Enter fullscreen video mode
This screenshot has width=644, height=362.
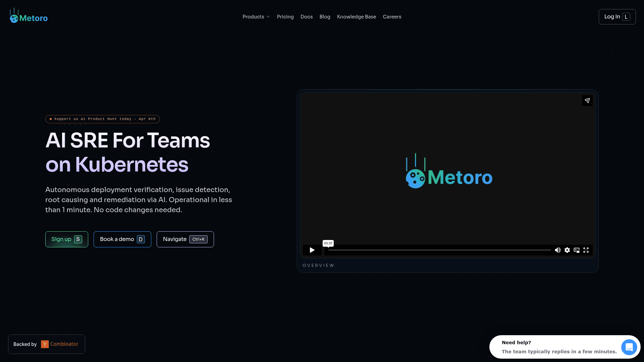point(586,250)
